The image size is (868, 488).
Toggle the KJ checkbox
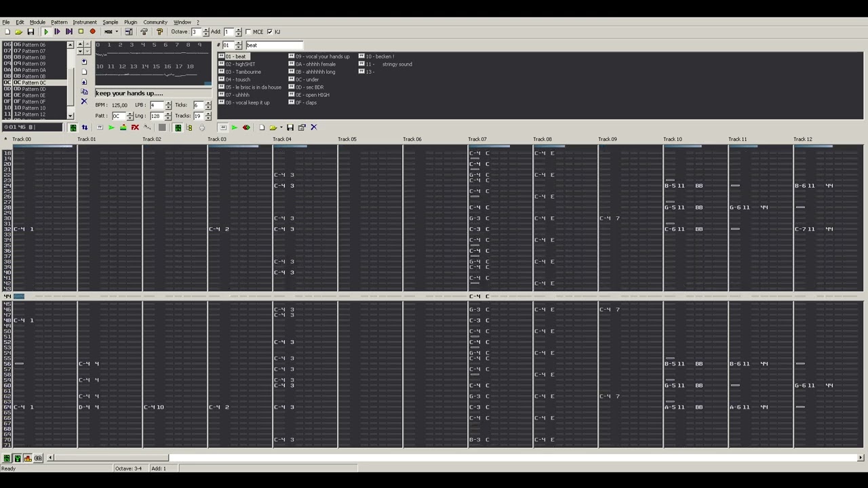[x=270, y=32]
